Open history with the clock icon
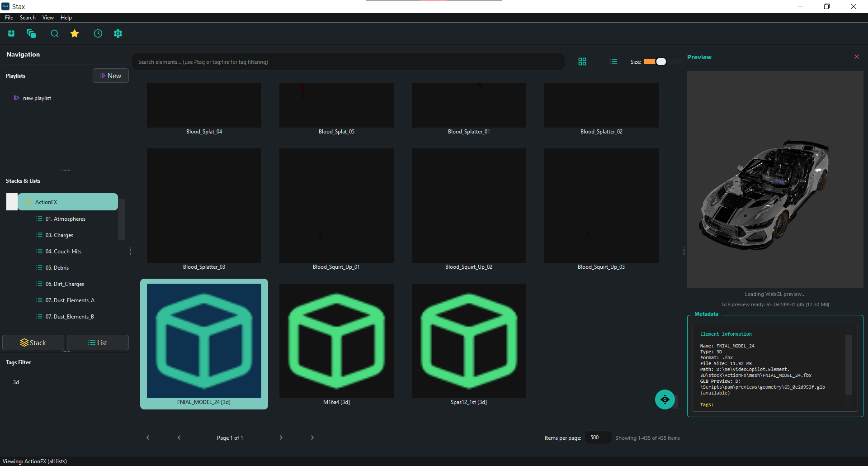868x466 pixels. 98,33
